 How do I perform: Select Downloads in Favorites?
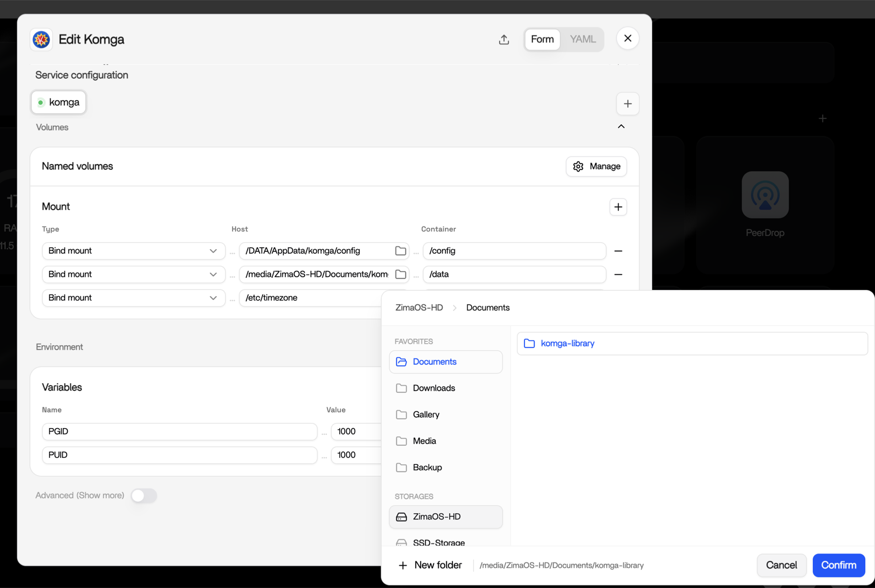coord(446,388)
